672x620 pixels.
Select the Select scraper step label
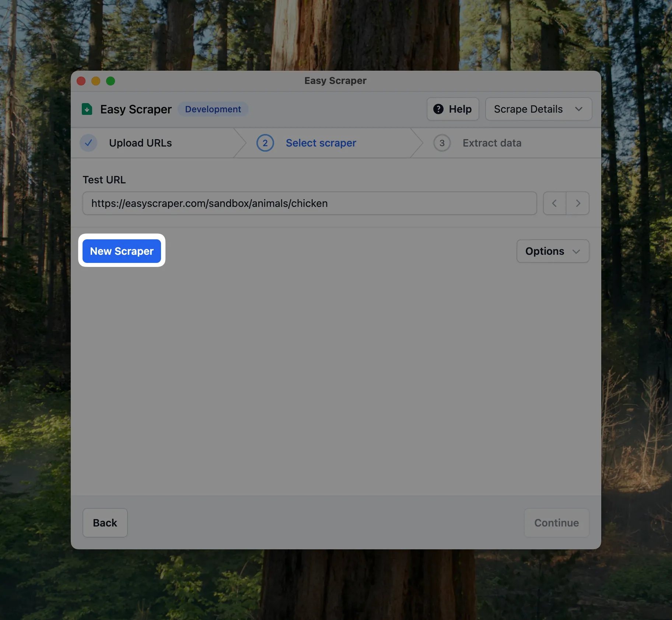pyautogui.click(x=321, y=143)
